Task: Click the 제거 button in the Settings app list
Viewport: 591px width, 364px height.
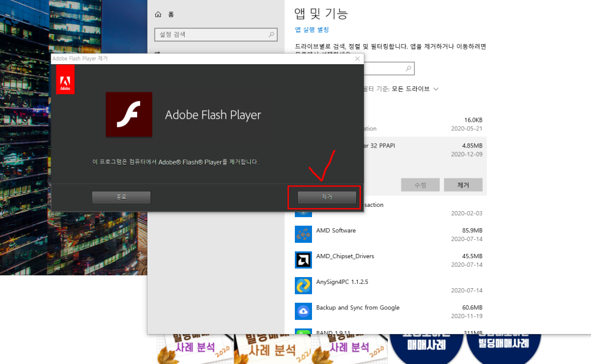Action: (463, 185)
